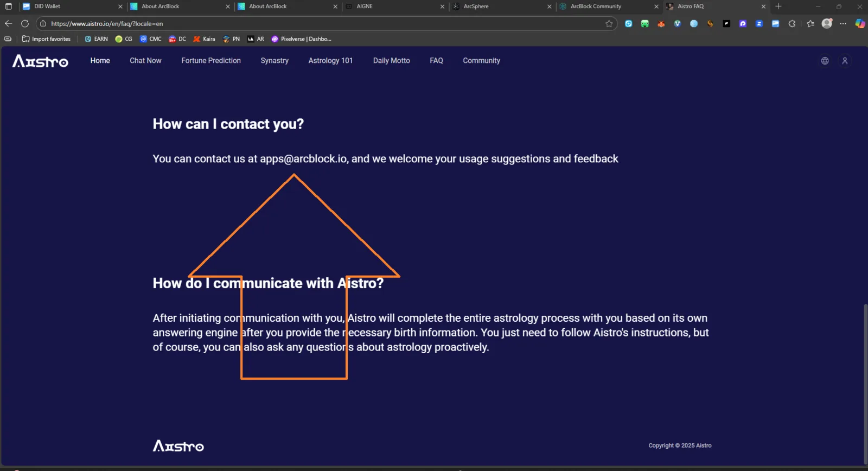Open the orange S extension icon

click(710, 23)
